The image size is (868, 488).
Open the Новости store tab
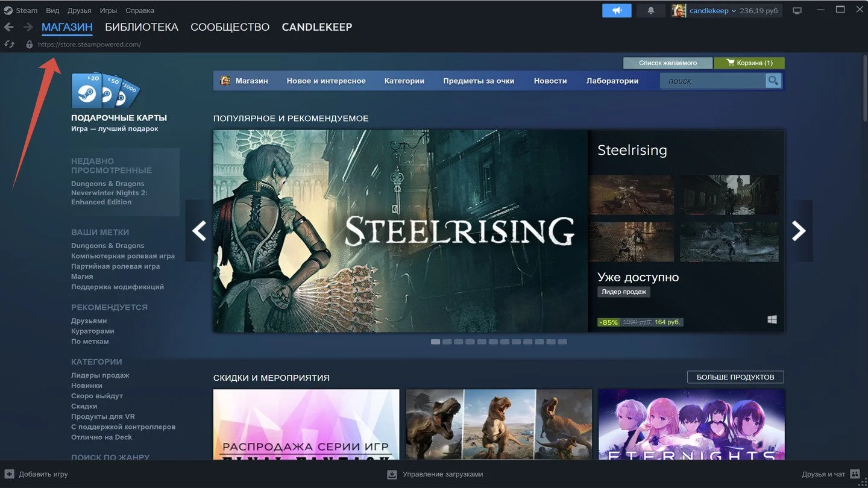[550, 81]
